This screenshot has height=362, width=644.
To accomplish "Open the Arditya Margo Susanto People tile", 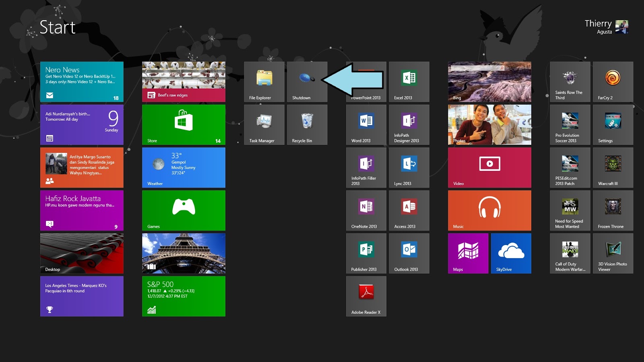I will (x=82, y=167).
